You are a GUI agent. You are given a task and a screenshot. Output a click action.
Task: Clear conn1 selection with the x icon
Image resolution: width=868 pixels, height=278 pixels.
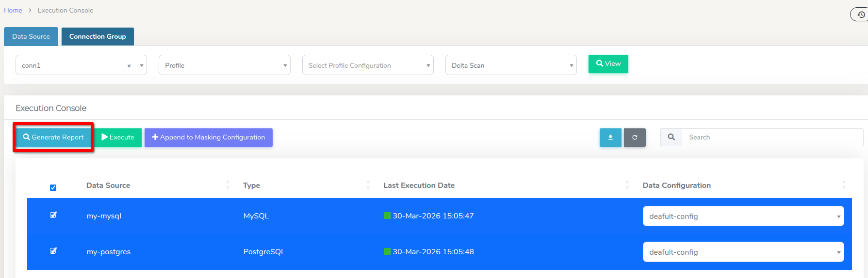pyautogui.click(x=129, y=66)
